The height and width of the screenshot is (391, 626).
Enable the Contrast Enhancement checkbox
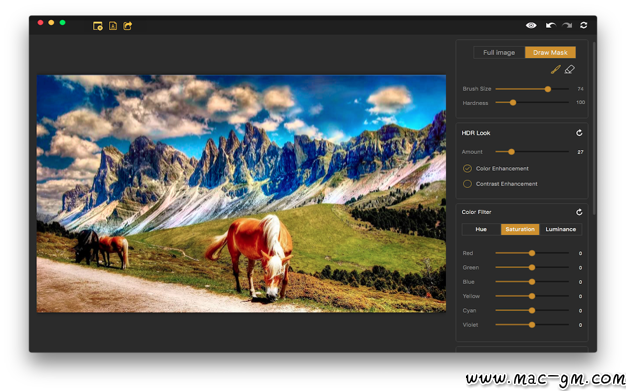467,184
